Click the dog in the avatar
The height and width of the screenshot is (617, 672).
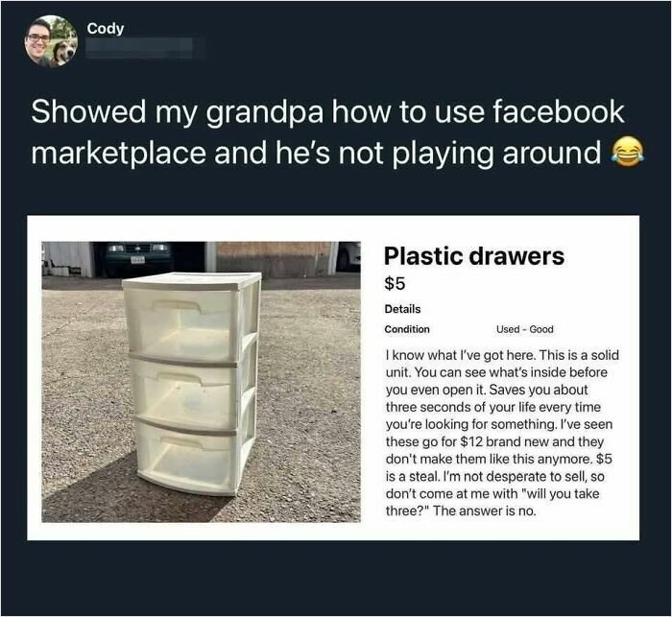(x=63, y=53)
